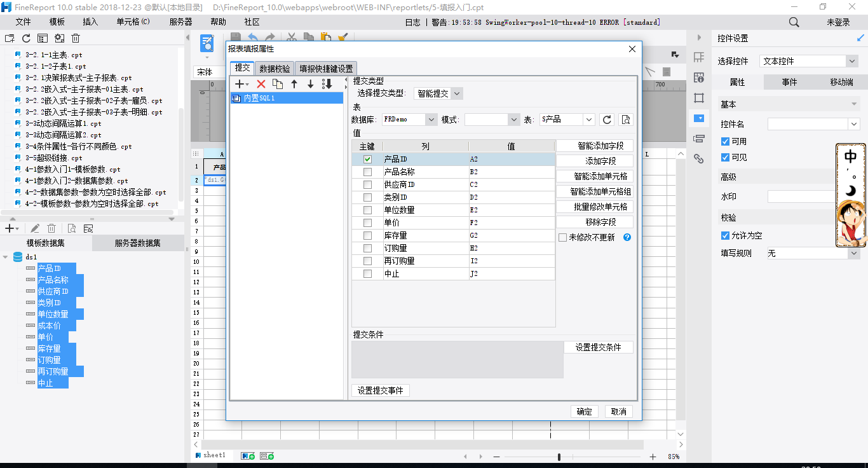Switch to the 数据校验 tab
This screenshot has height=468, width=868.
tap(275, 69)
